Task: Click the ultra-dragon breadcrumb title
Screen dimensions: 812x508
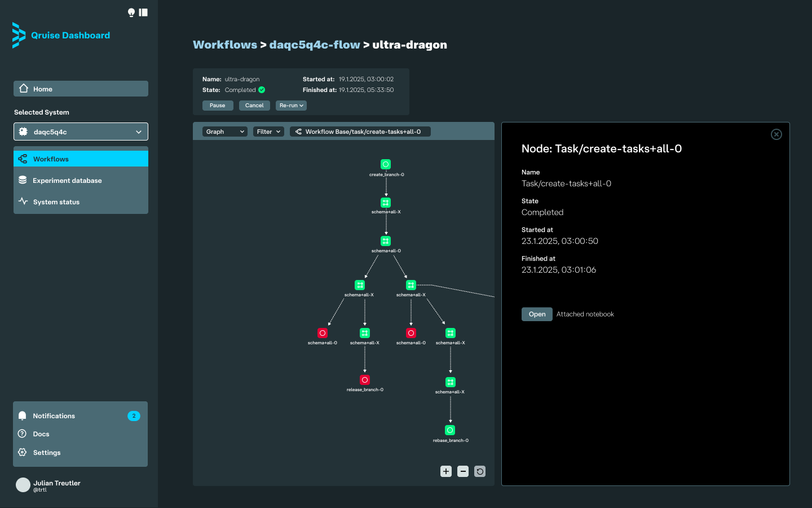Action: point(410,45)
